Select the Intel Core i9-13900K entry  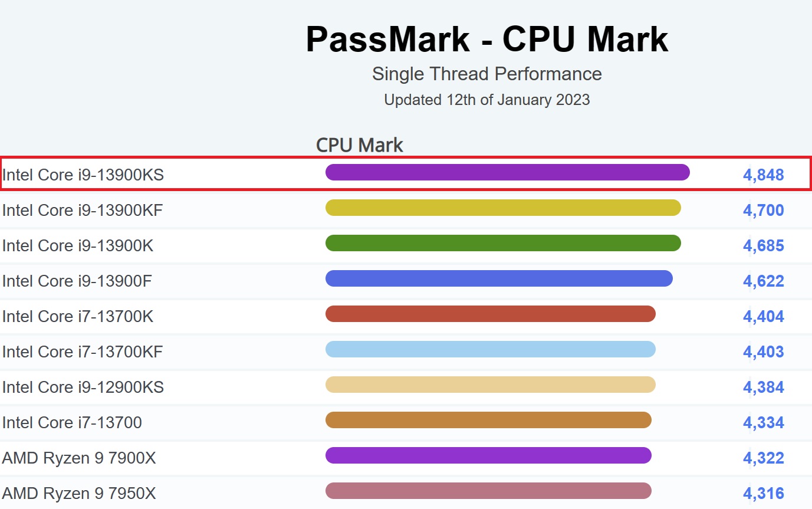pyautogui.click(x=78, y=246)
